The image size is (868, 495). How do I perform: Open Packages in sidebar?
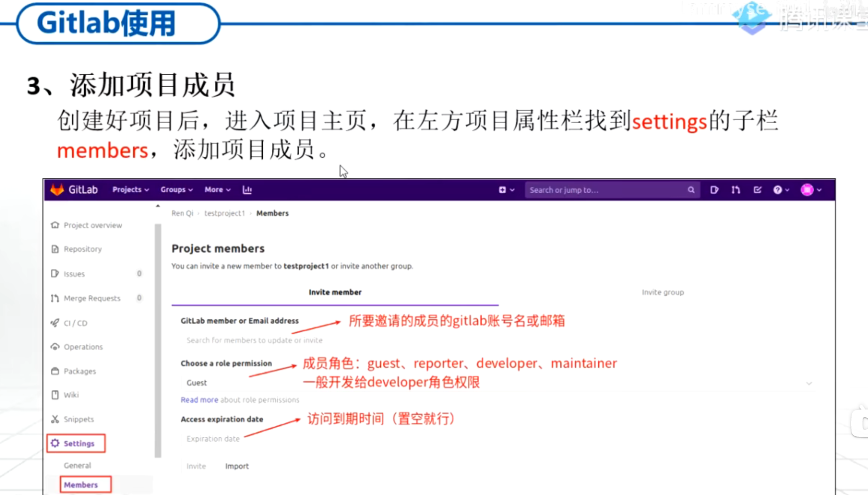[80, 371]
